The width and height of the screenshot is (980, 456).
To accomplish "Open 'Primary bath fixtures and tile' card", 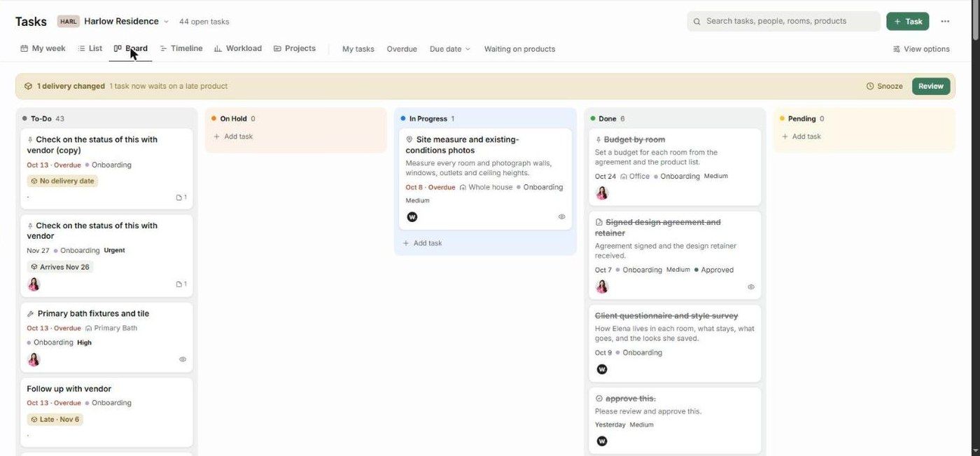I will click(x=106, y=338).
